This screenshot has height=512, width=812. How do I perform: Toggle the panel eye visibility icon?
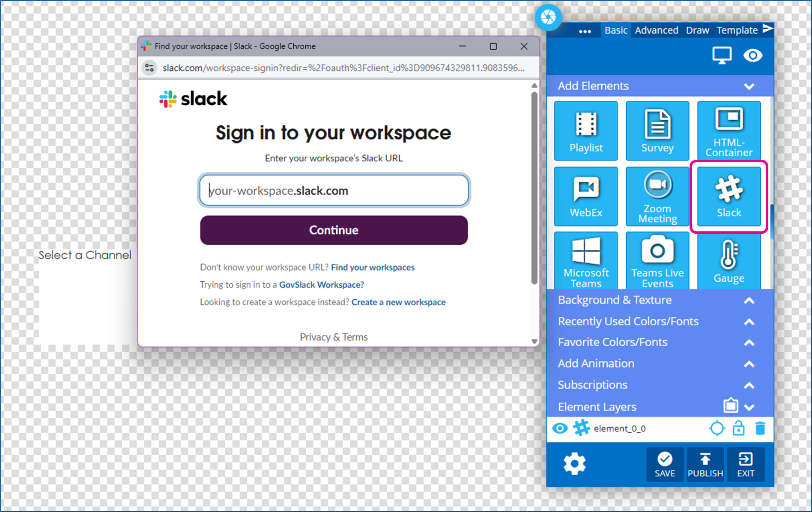tap(753, 56)
